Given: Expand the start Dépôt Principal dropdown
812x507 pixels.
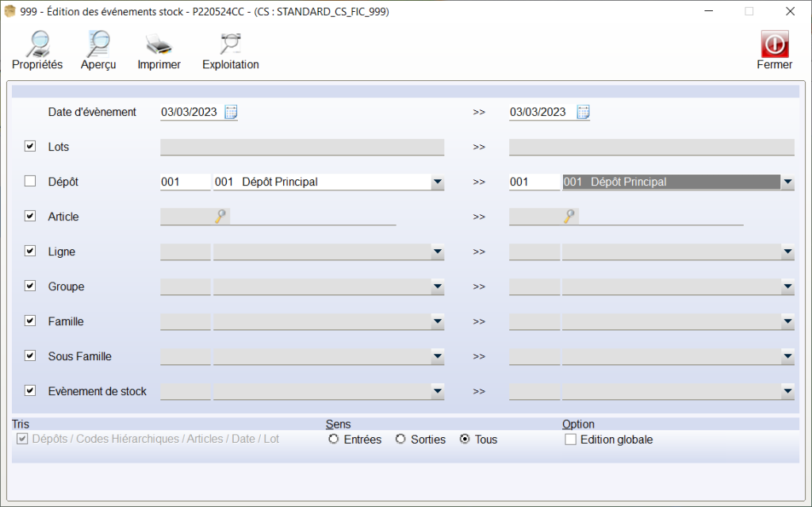Looking at the screenshot, I should [x=437, y=182].
